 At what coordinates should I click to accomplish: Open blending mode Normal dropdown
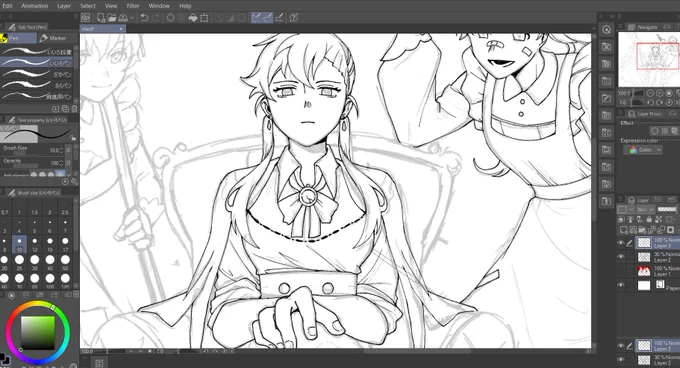(645, 209)
